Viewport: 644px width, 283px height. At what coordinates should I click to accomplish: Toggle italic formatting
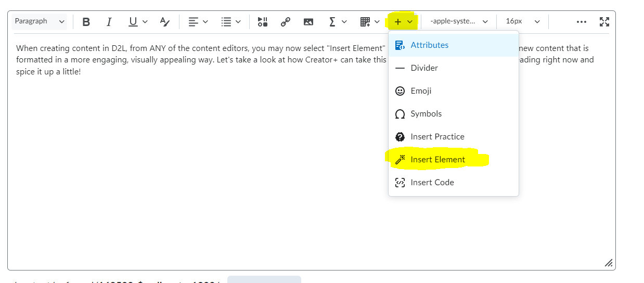pyautogui.click(x=109, y=22)
